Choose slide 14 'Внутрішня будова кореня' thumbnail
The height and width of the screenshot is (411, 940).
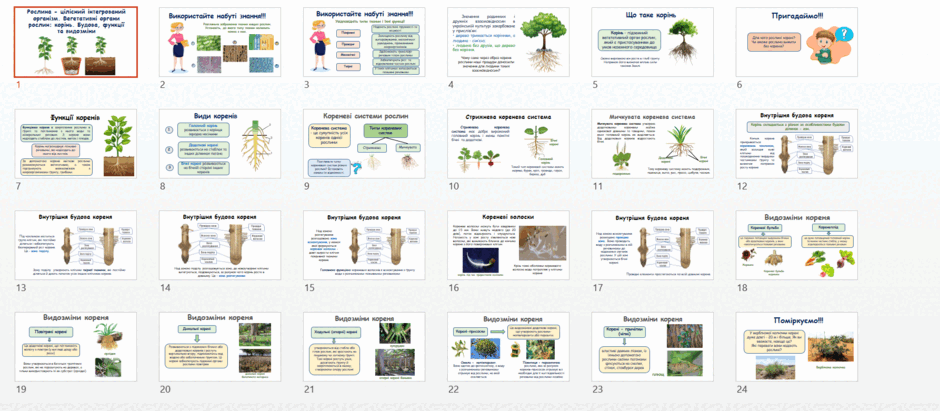pos(220,245)
